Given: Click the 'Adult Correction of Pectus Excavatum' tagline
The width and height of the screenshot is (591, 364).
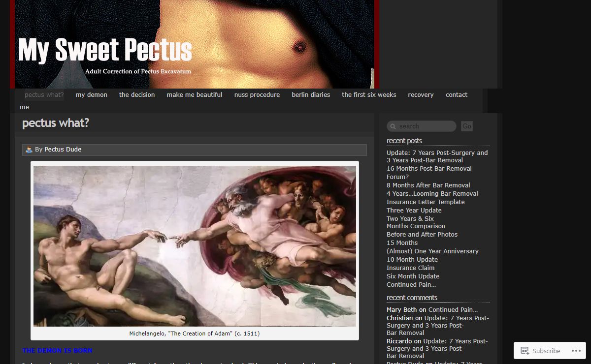Looking at the screenshot, I should click(x=138, y=71).
